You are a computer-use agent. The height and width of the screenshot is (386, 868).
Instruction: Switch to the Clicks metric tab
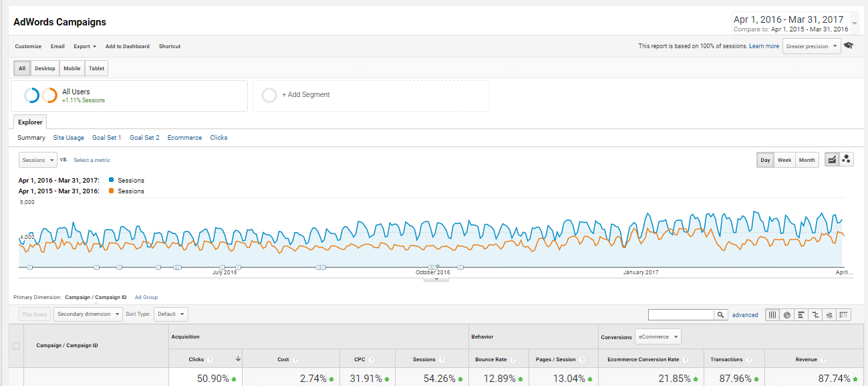tap(219, 138)
